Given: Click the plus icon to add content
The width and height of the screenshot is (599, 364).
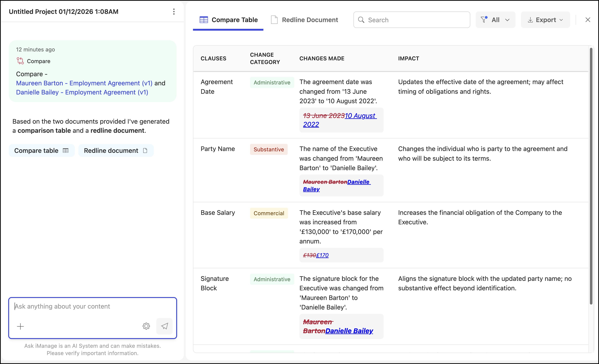Looking at the screenshot, I should (20, 326).
